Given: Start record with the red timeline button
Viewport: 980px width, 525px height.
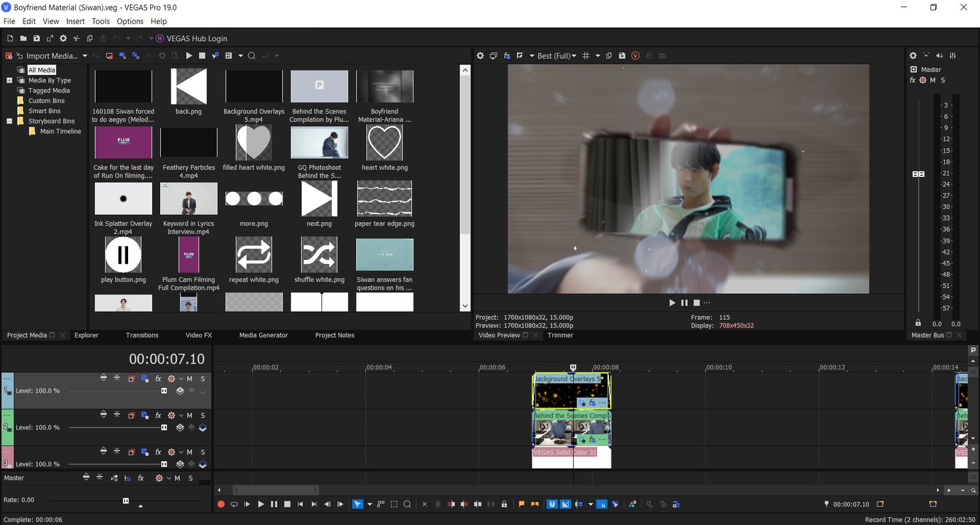Looking at the screenshot, I should coord(221,504).
